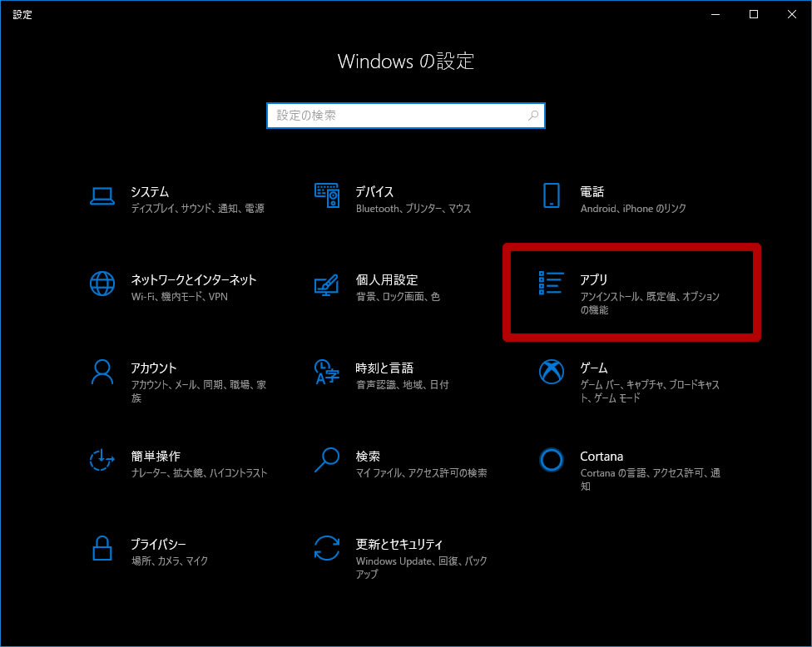This screenshot has width=812, height=647.
Task: Click the text ゲーム バー、キャプチャ、ブロードキャスト
Action: point(650,392)
